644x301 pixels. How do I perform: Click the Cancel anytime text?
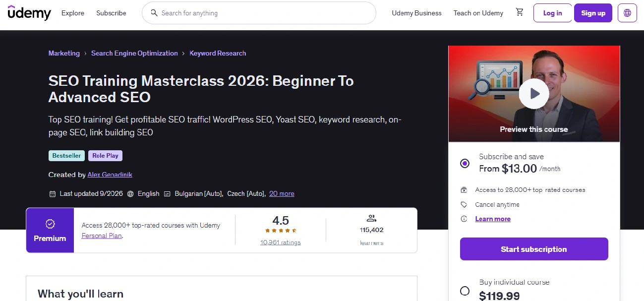click(497, 205)
